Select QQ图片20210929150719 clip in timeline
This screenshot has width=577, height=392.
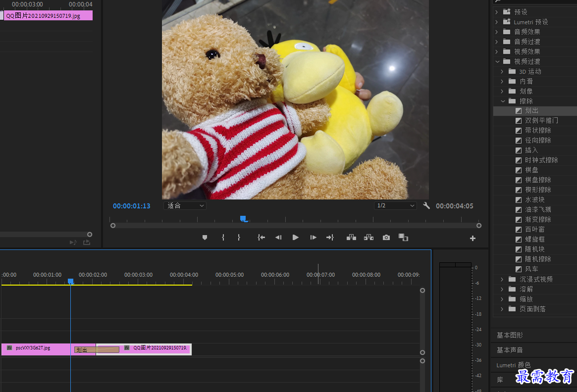155,349
